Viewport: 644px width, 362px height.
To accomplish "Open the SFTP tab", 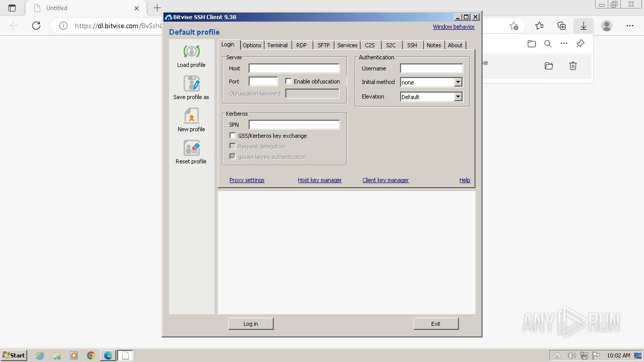I will coord(324,45).
